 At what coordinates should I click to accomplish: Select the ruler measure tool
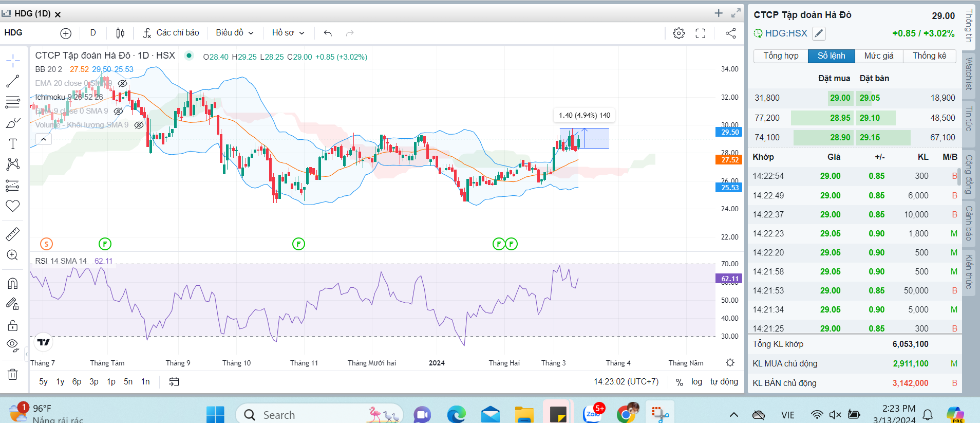[13, 234]
